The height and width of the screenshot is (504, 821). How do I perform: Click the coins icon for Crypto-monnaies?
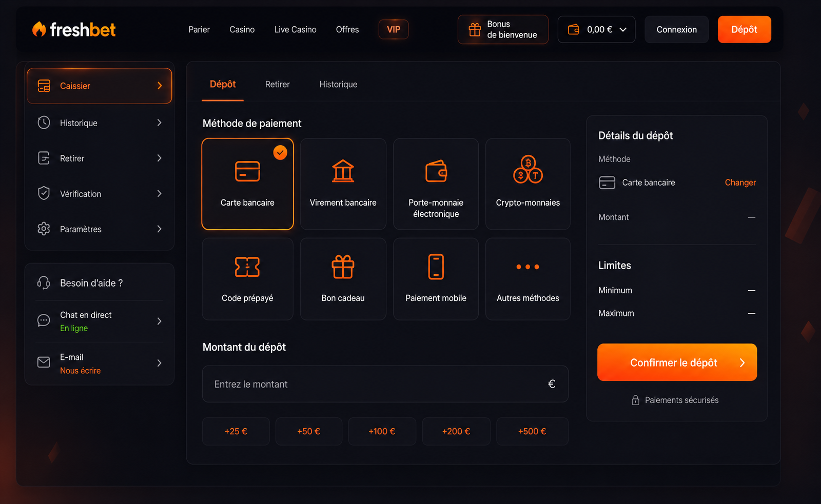(x=528, y=169)
